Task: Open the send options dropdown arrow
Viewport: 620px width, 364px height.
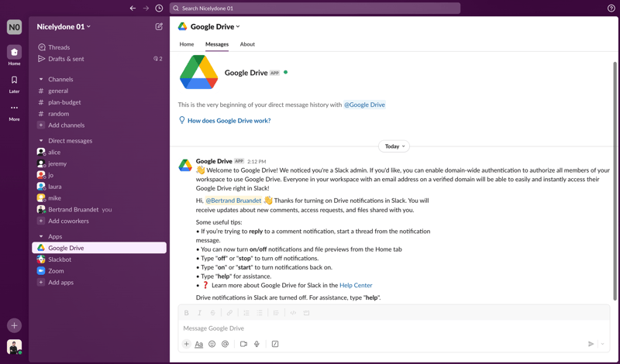Action: (603, 344)
